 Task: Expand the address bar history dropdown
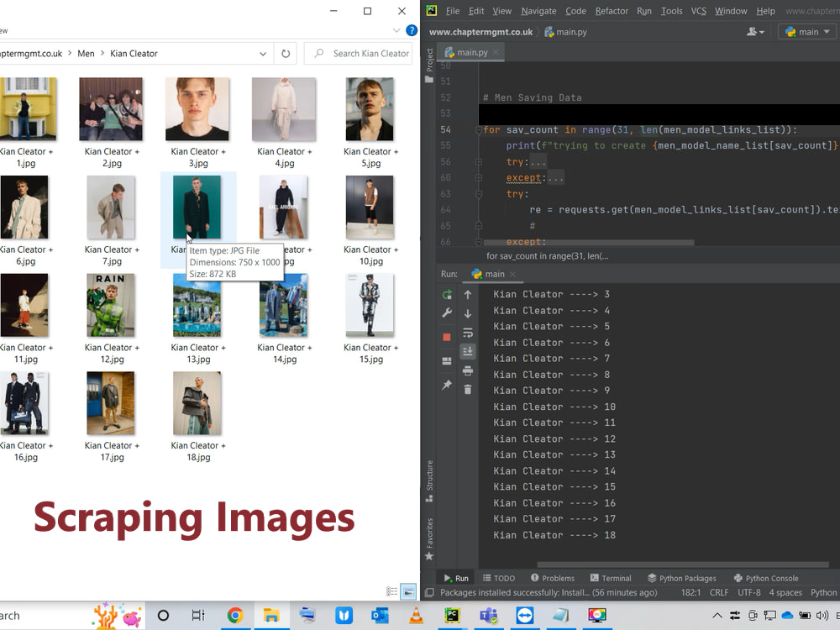coord(263,54)
